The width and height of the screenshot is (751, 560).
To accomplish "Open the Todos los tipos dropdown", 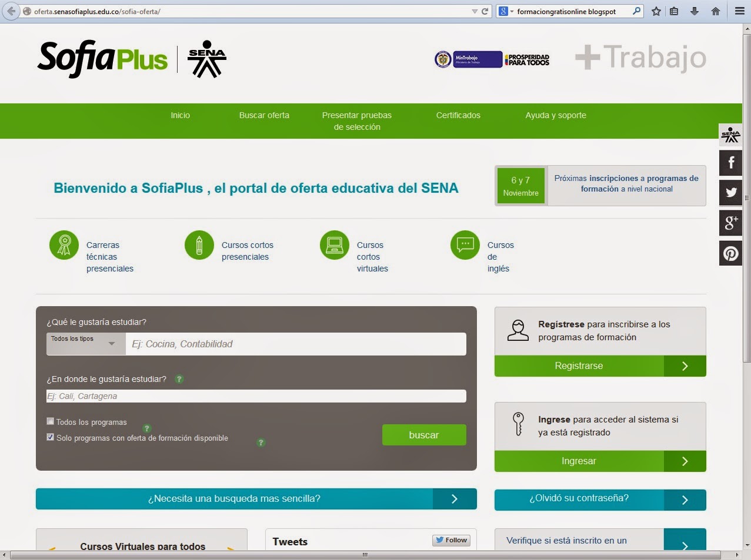I will [x=85, y=344].
